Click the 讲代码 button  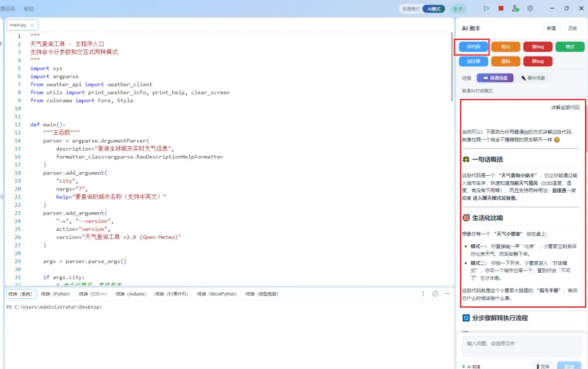(473, 46)
